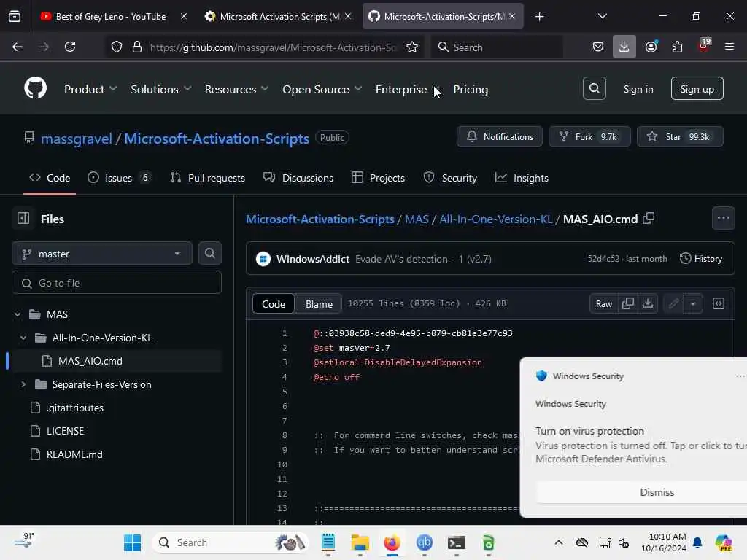
Task: Open Notepad app in taskbar
Action: 328,542
